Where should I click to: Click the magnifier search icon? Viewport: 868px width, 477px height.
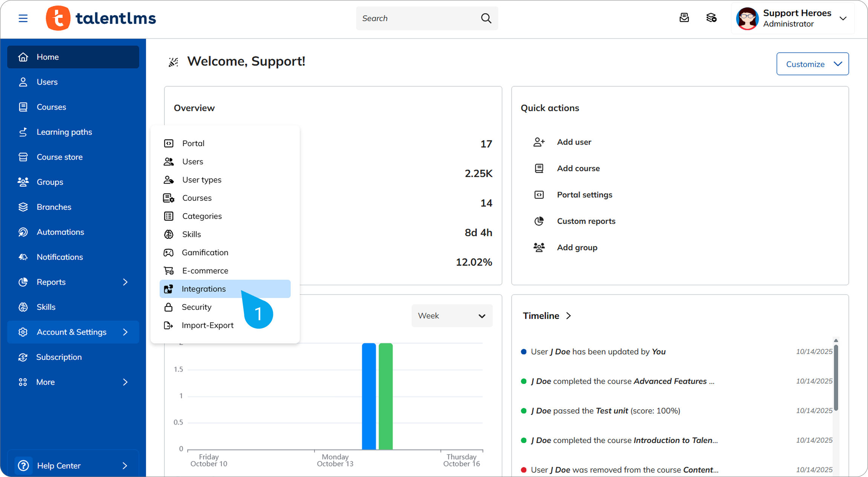click(x=486, y=18)
